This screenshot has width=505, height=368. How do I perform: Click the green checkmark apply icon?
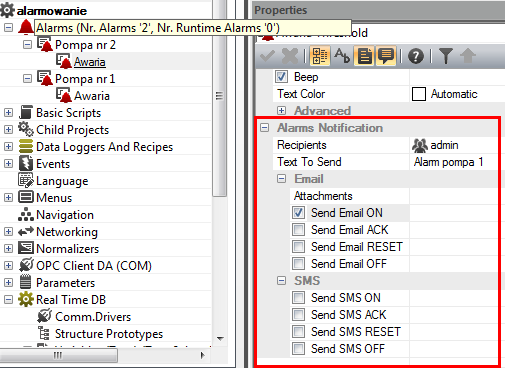[267, 56]
